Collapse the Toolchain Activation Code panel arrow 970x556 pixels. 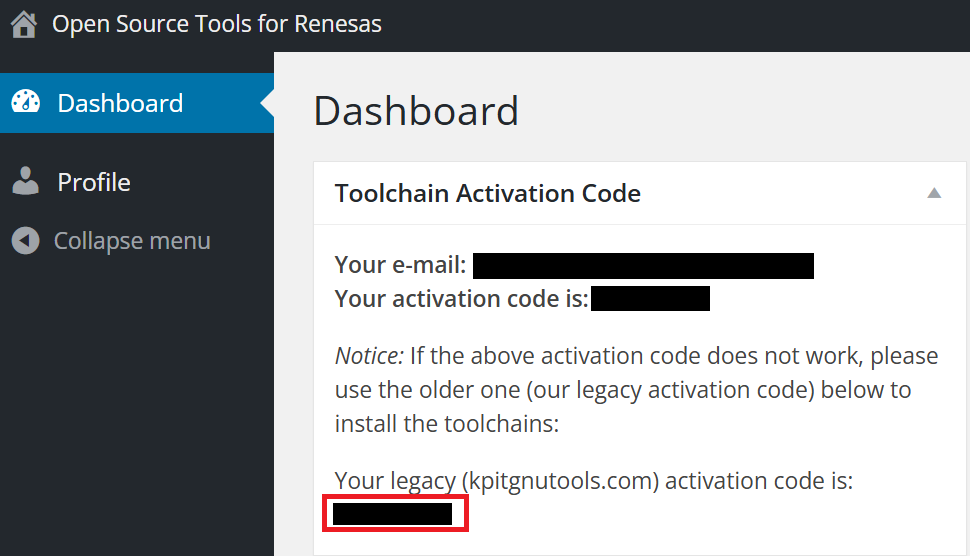(934, 193)
